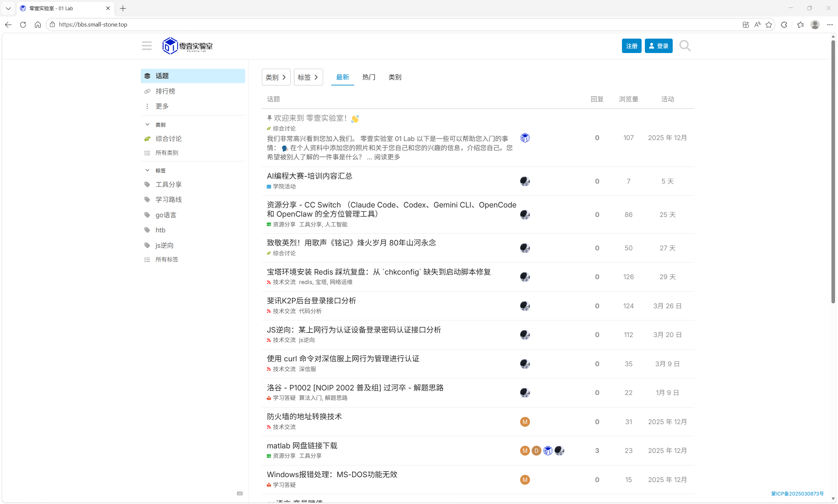Open poster avatar on AI编程大赛 topic
The image size is (838, 504).
coord(525,181)
